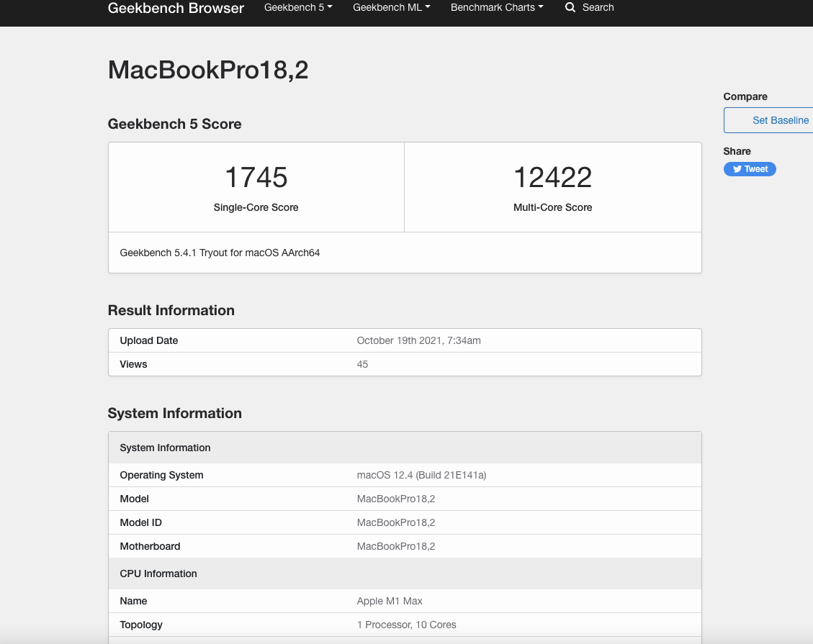Select the Single-Core Score label
This screenshot has width=813, height=644.
point(256,207)
